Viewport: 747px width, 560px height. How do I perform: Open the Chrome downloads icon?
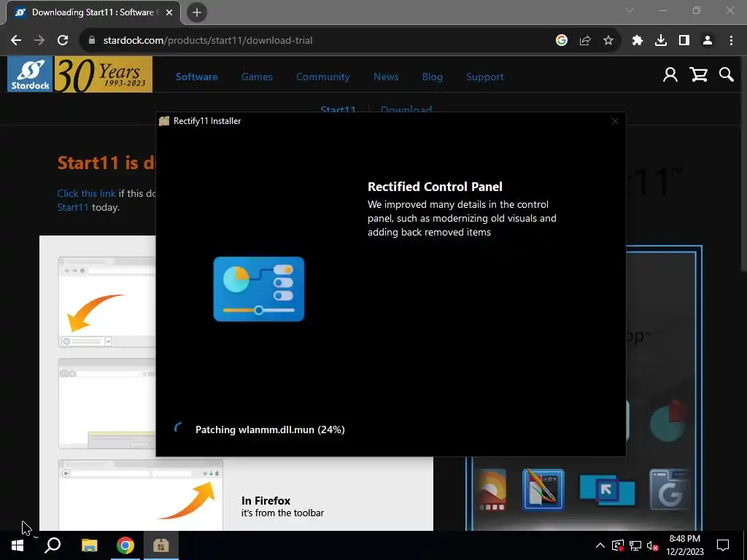click(x=661, y=41)
